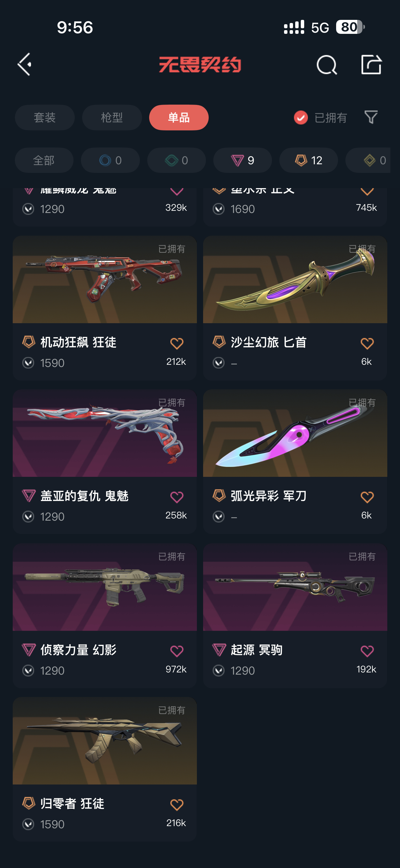Tap heart icon on 起源 冥驹
Image resolution: width=400 pixels, height=868 pixels.
pos(367,651)
